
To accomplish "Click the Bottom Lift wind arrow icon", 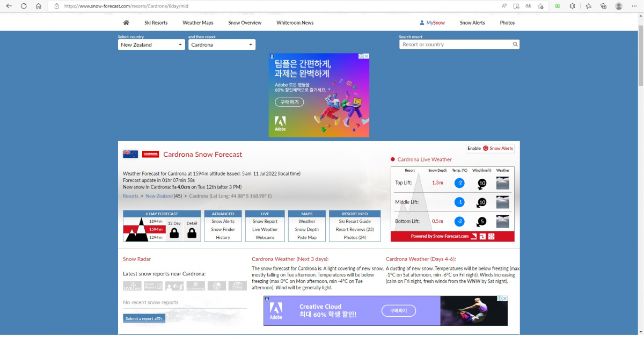I will click(482, 222).
